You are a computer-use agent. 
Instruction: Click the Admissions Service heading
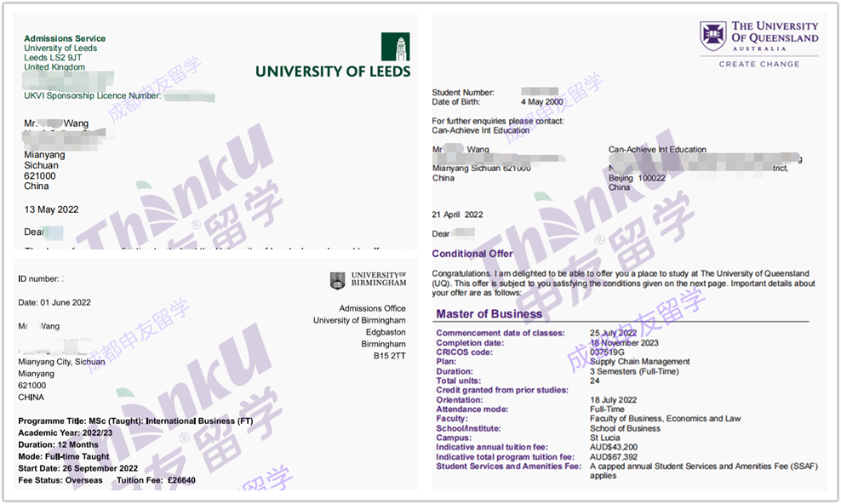point(65,38)
